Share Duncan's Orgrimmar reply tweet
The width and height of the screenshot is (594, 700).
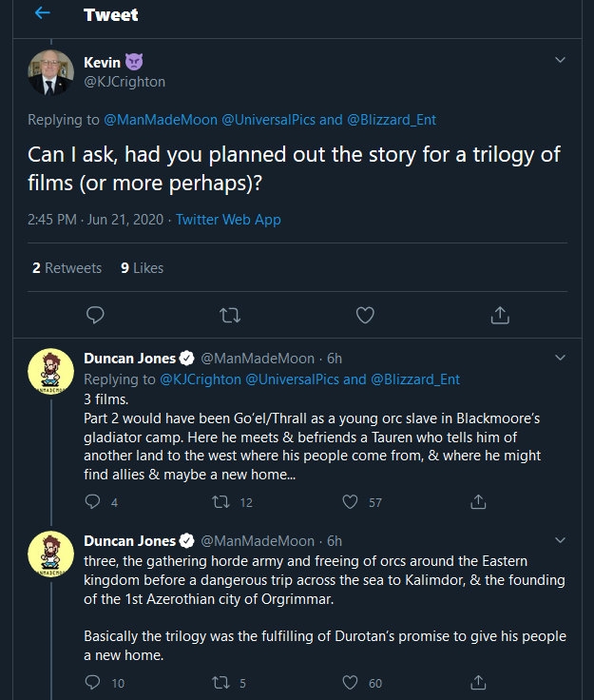pos(480,682)
